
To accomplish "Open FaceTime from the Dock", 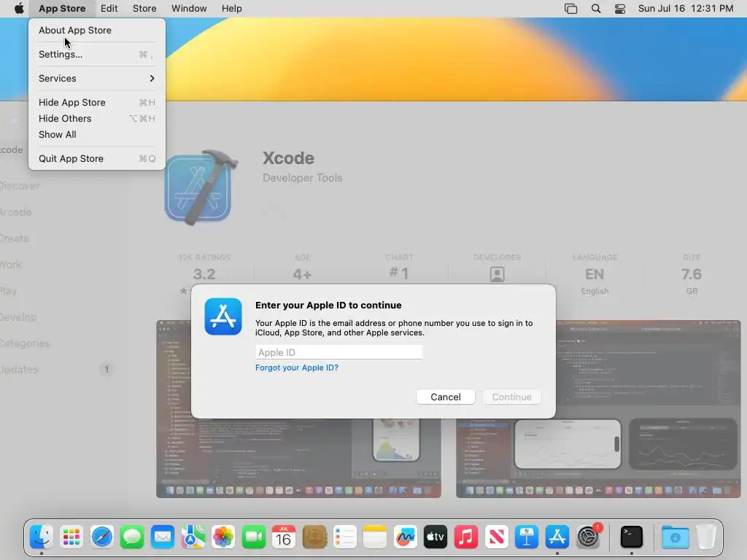I will tap(253, 537).
